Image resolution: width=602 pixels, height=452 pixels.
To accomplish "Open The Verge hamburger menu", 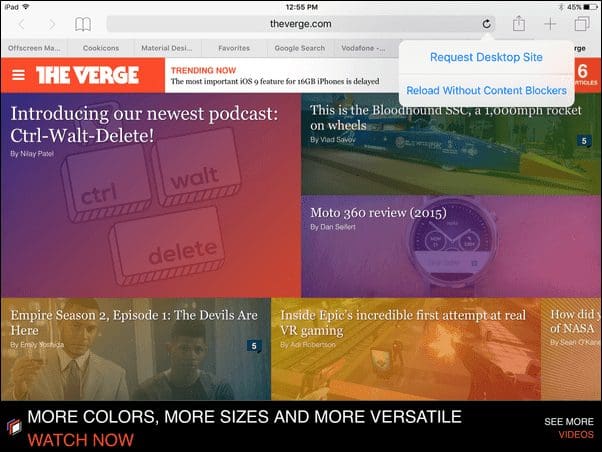I will 18,75.
